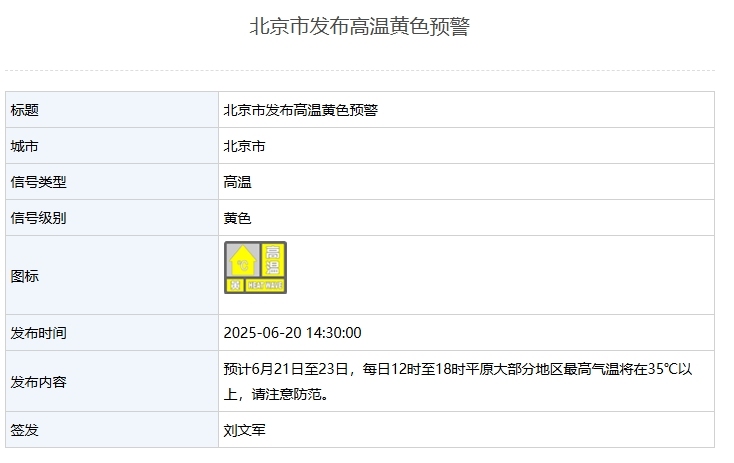734x463 pixels.
Task: Click the title value in the 标题 row
Action: (301, 110)
